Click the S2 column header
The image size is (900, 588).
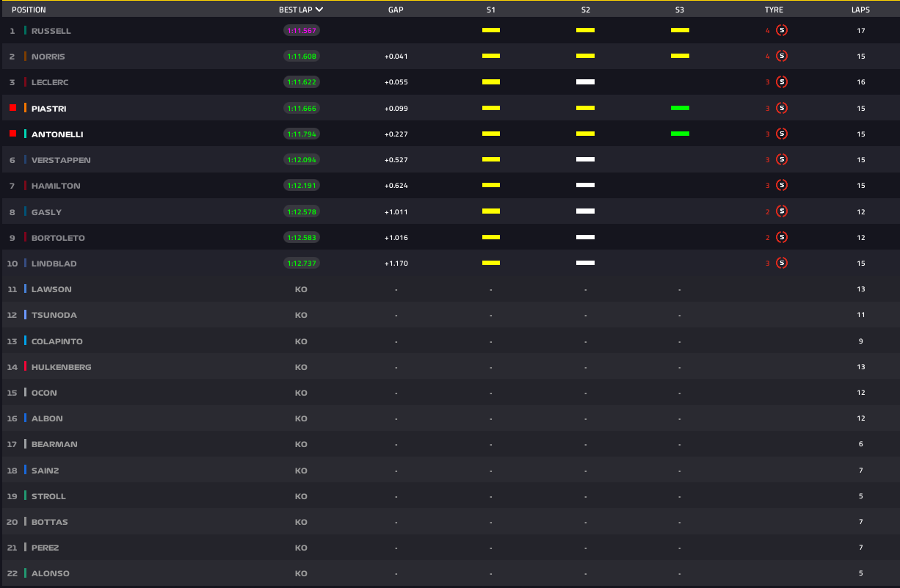[x=586, y=10]
